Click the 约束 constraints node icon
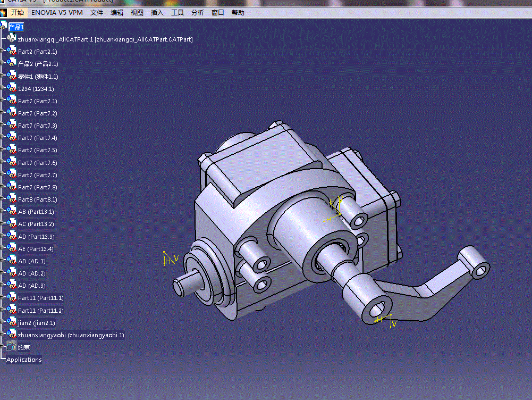Viewport: 532px width, 400px height. (x=12, y=346)
